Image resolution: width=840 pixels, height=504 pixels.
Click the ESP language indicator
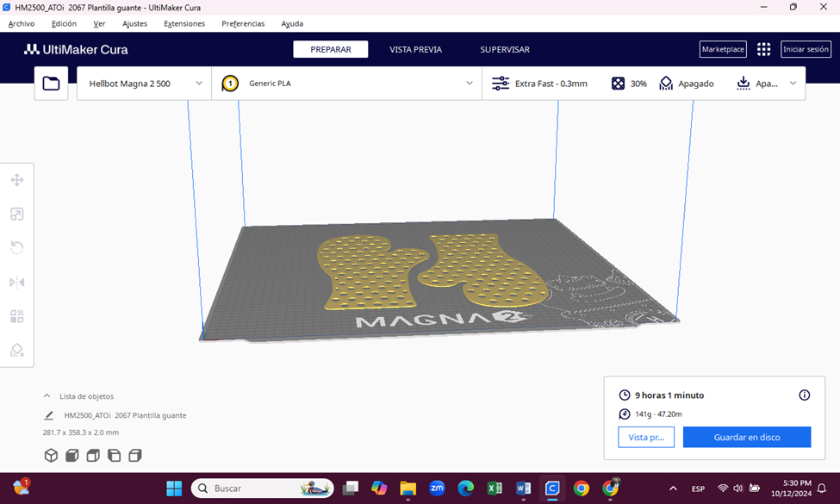coord(698,488)
